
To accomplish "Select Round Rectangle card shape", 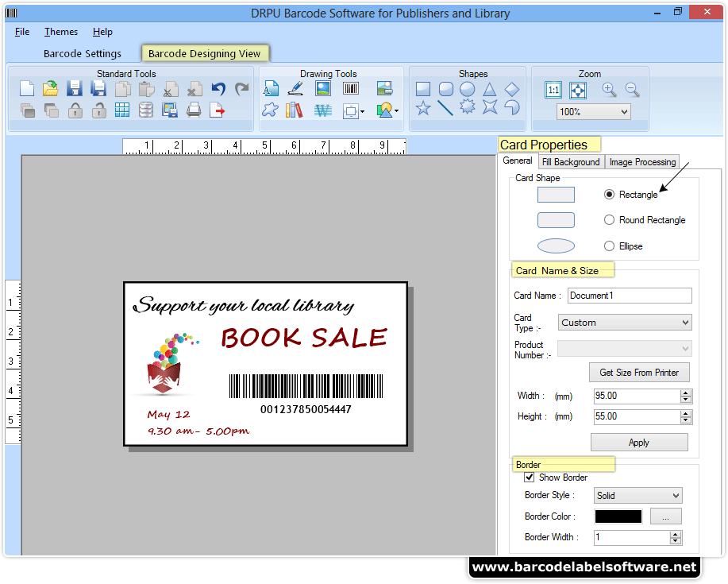I will pyautogui.click(x=609, y=220).
